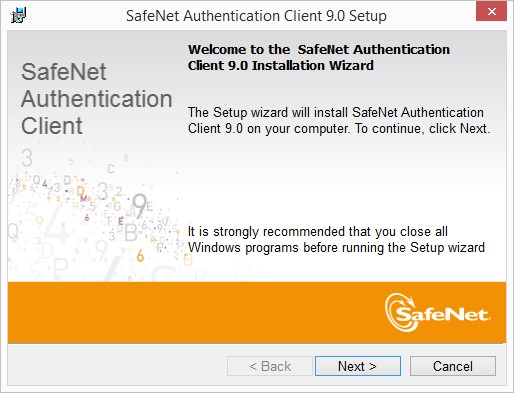Open the installer icon in title bar
514x393 pixels.
click(x=18, y=16)
